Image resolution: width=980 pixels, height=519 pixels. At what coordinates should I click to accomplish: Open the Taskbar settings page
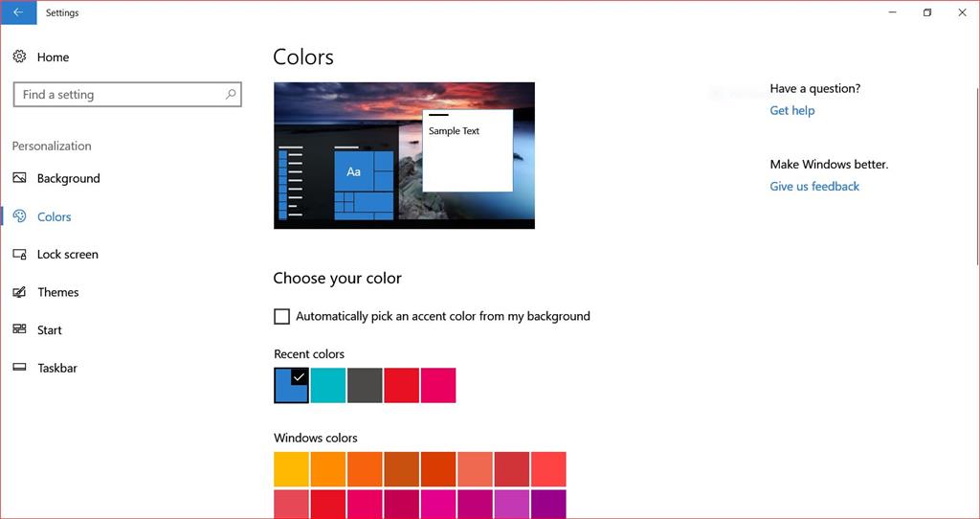(x=57, y=368)
